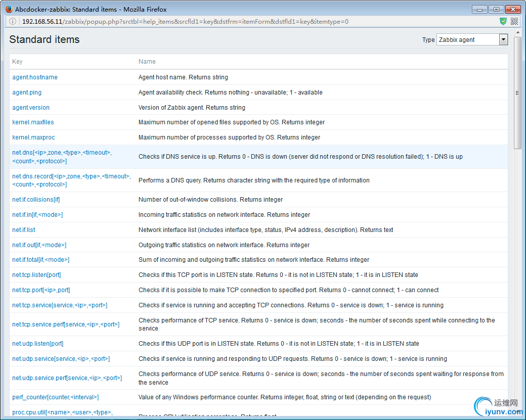Click the green shield icon in address bar
This screenshot has height=420, width=526.
pos(503,21)
